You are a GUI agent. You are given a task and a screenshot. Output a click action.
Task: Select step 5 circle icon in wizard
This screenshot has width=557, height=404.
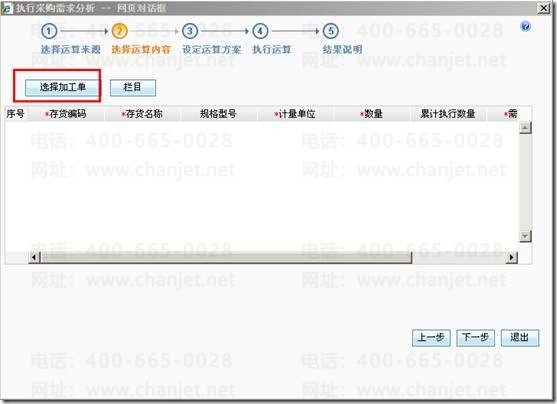(x=331, y=31)
